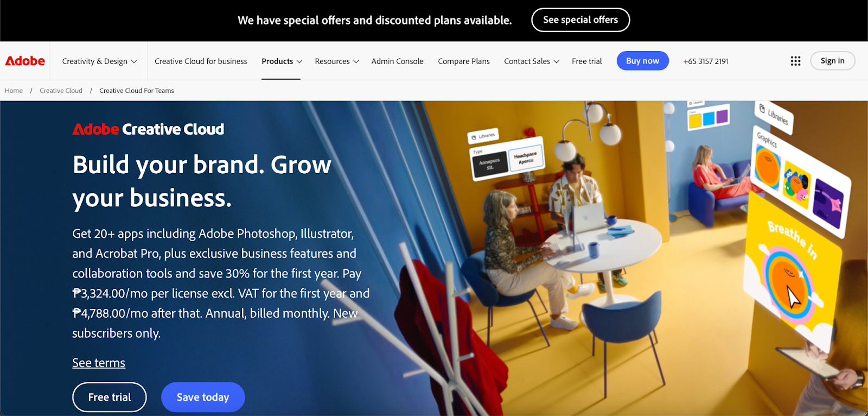The width and height of the screenshot is (868, 416).
Task: Open the See terms link
Action: 99,363
